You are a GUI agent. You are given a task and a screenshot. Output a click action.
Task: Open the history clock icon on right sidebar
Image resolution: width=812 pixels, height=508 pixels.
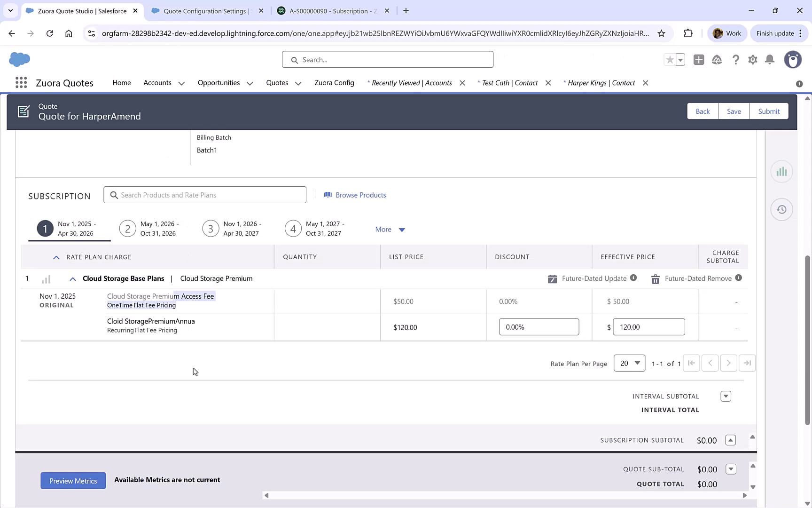click(781, 209)
